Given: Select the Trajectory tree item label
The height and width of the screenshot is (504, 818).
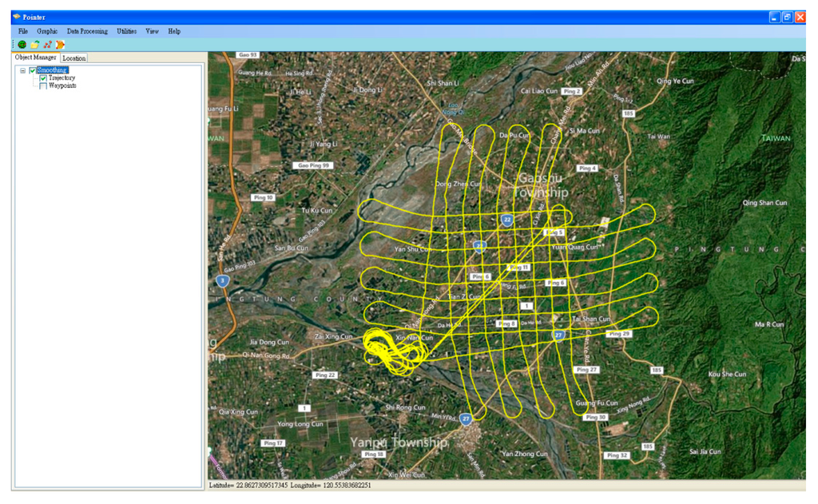Looking at the screenshot, I should [x=62, y=78].
